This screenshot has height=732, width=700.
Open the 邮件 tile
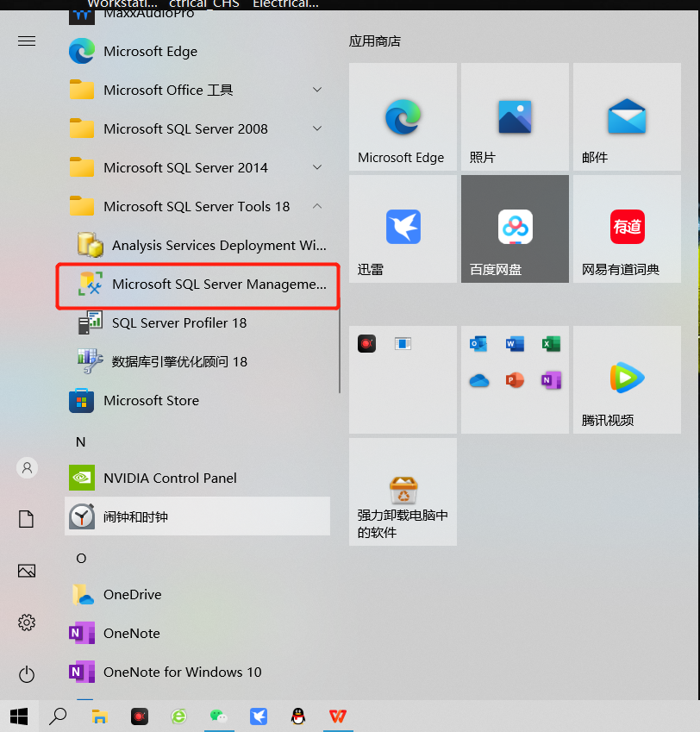(x=627, y=116)
